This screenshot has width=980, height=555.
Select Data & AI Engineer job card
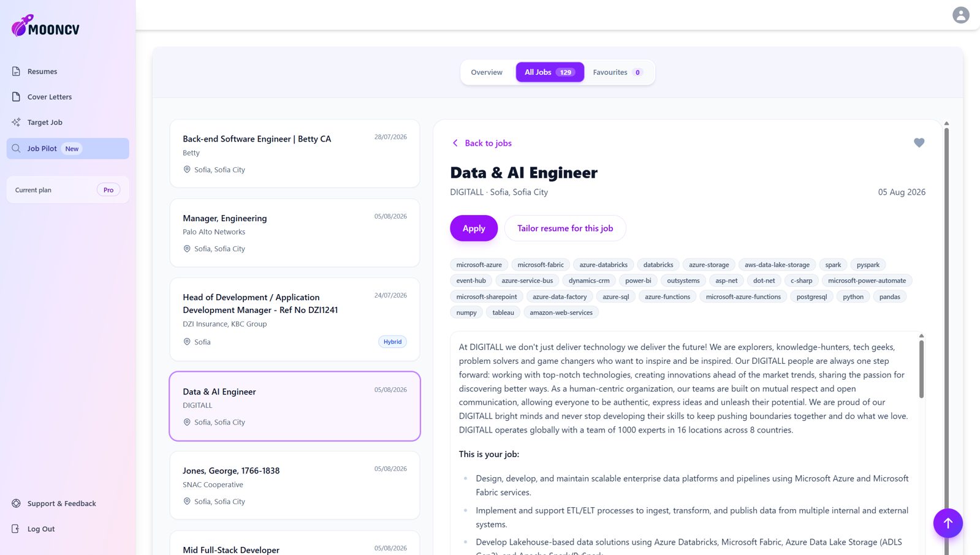(x=295, y=406)
